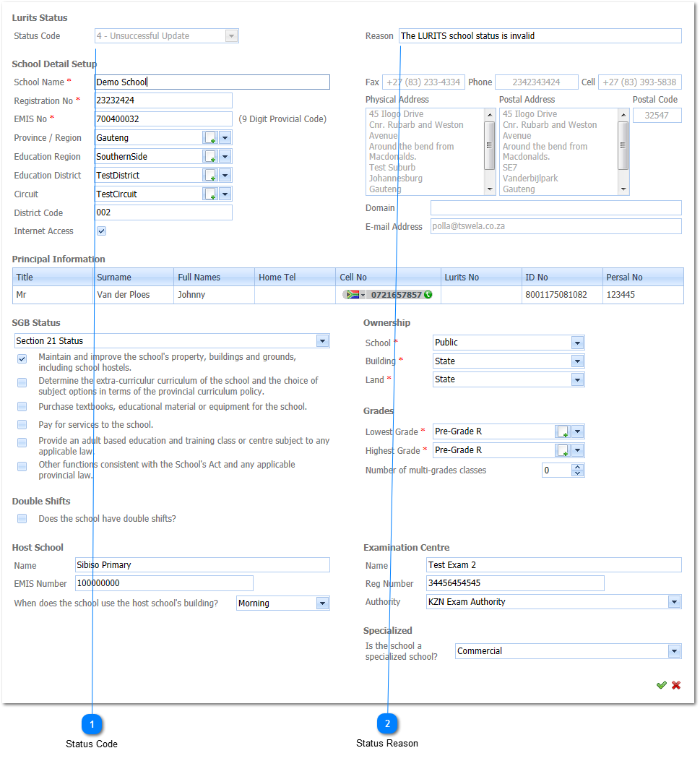The height and width of the screenshot is (761, 700).
Task: Open the KZN Exam Authority dropdown
Action: [674, 602]
